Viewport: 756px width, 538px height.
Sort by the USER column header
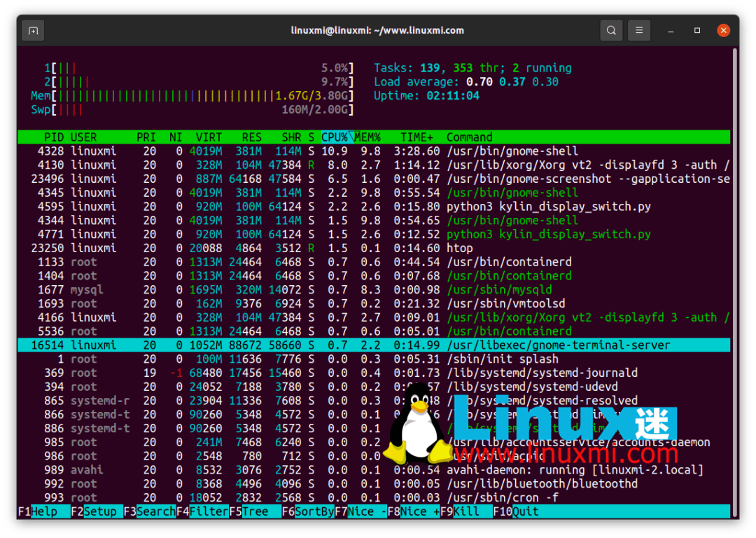point(83,137)
